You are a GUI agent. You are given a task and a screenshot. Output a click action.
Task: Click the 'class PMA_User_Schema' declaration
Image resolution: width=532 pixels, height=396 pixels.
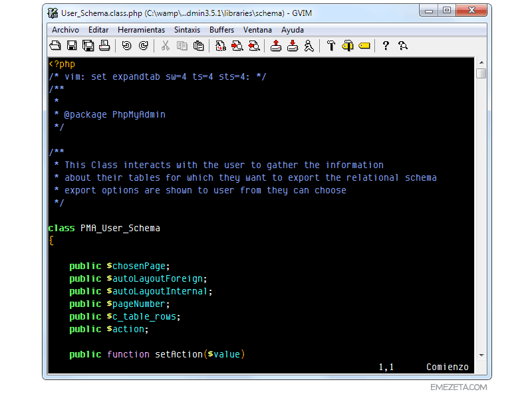tap(104, 228)
